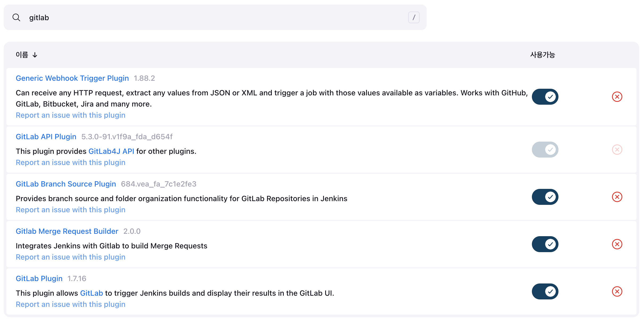Click the slash keyboard shortcut hint
Image resolution: width=644 pixels, height=322 pixels.
tap(414, 18)
